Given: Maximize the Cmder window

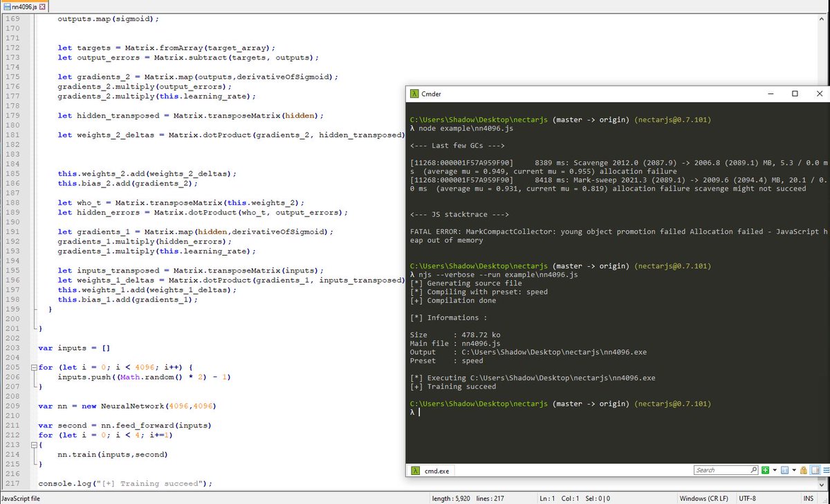Looking at the screenshot, I should [x=795, y=93].
